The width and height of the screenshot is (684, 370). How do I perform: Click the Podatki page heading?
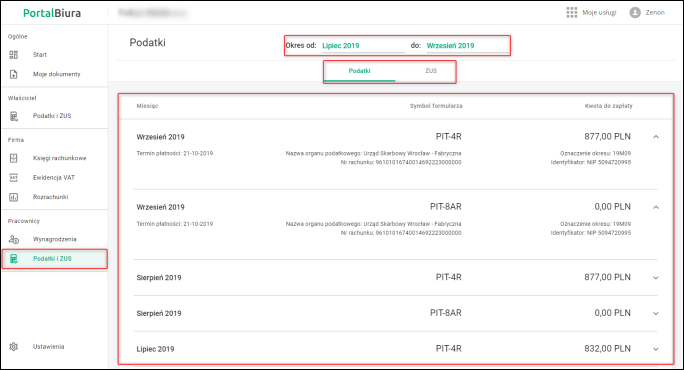147,43
